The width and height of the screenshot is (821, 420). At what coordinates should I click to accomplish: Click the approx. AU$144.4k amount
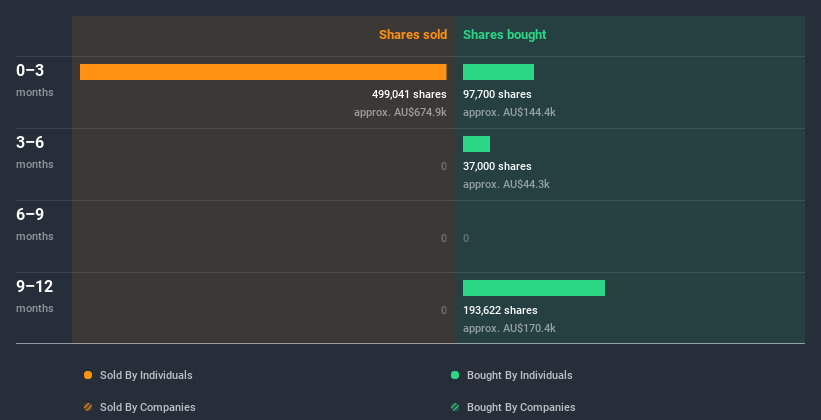point(509,113)
